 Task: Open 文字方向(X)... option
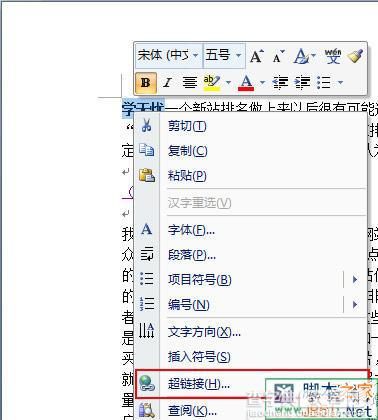tap(250, 332)
